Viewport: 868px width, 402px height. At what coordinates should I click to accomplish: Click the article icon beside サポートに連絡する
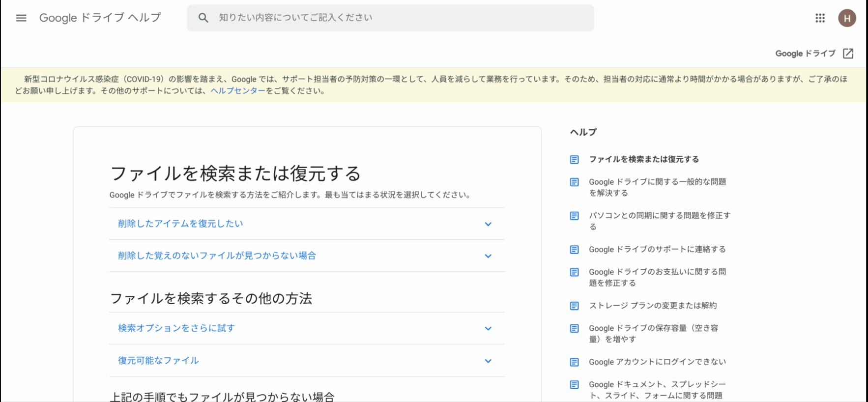574,250
